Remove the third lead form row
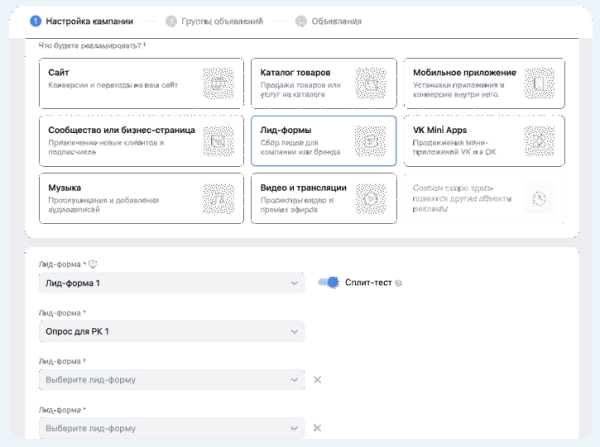This screenshot has height=447, width=600. (x=317, y=379)
